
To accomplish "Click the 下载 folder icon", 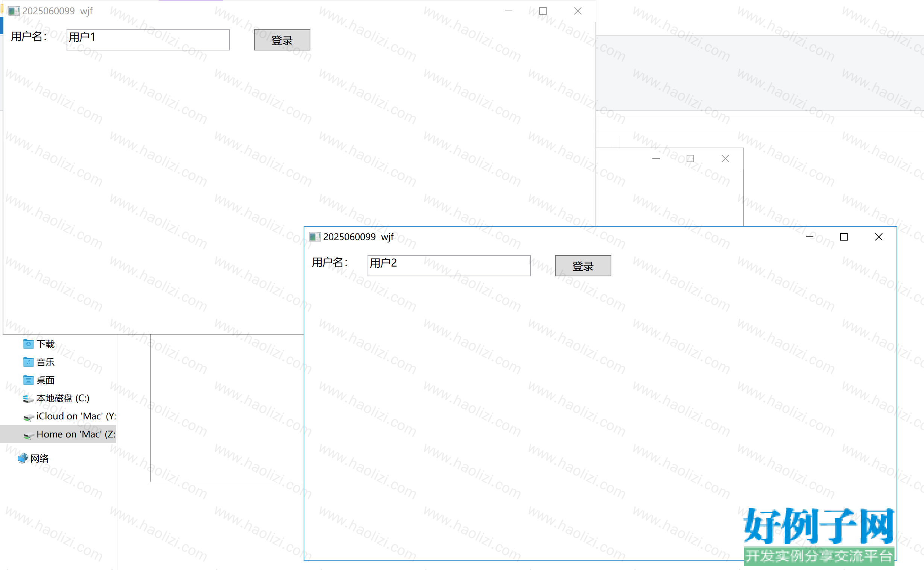I will pyautogui.click(x=28, y=344).
